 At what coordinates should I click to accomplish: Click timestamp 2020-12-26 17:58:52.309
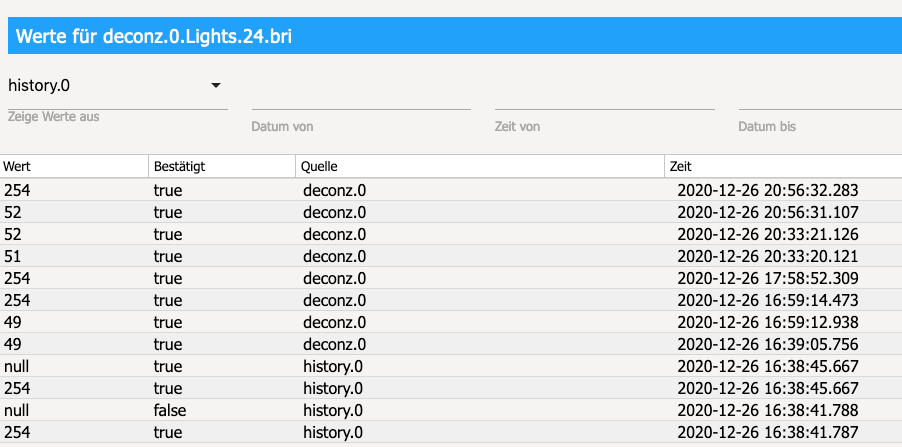[x=768, y=278]
